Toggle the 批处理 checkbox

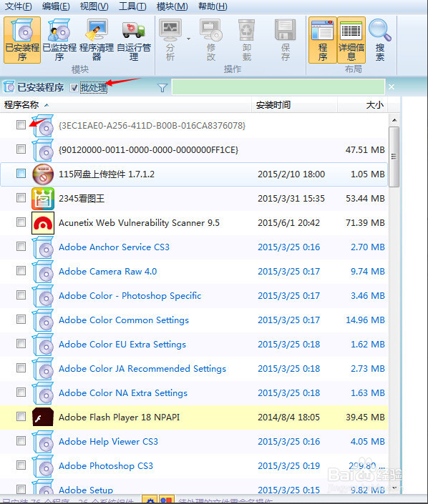click(74, 87)
